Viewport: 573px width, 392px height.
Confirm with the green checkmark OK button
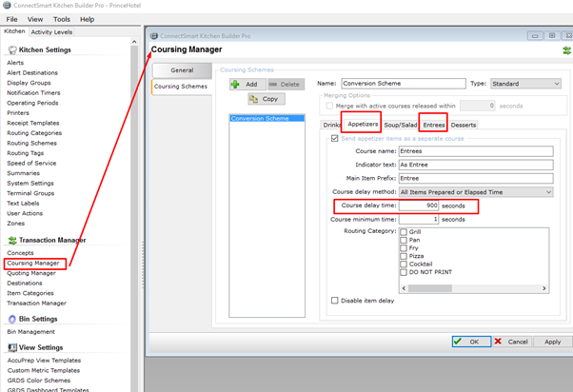point(471,341)
